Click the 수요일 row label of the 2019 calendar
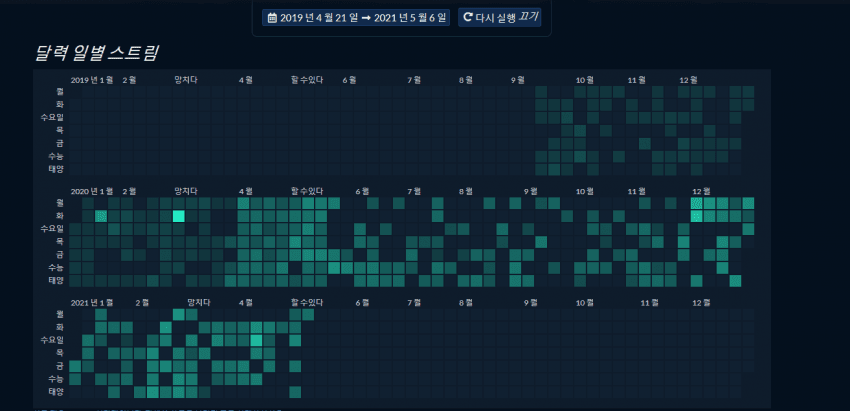850x411 pixels. tap(52, 118)
